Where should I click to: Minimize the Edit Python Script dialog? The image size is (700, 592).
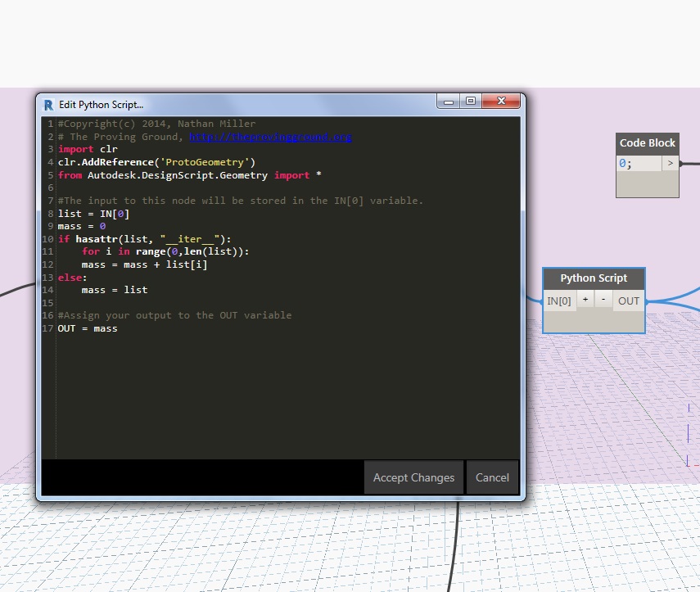[447, 100]
